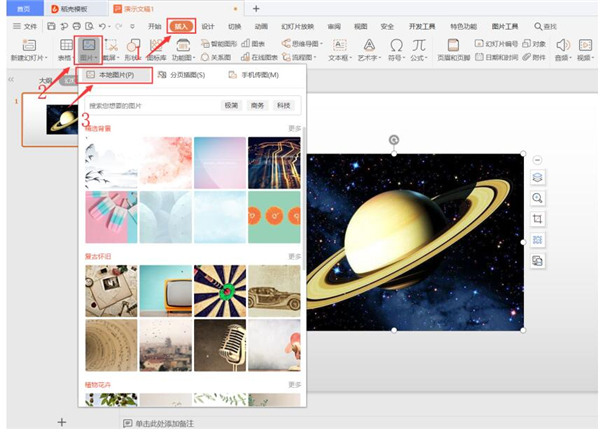Expand 更多 next to 复古怀旧 section

(294, 256)
